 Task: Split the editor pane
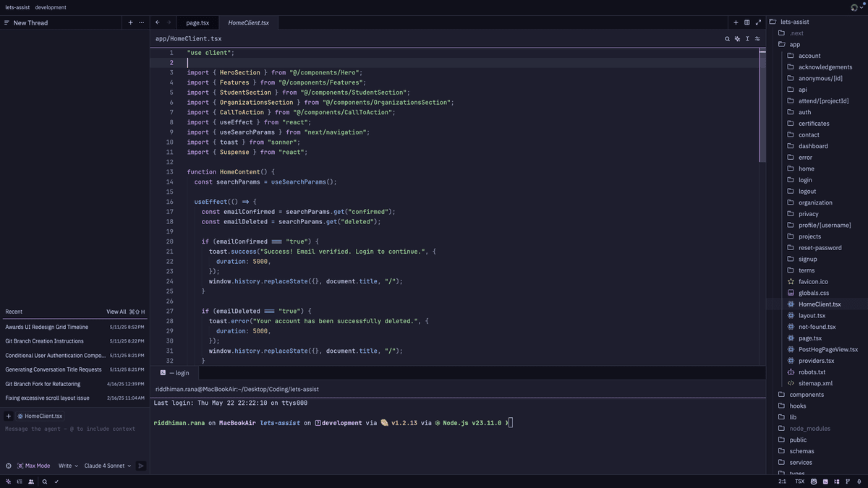tap(747, 22)
